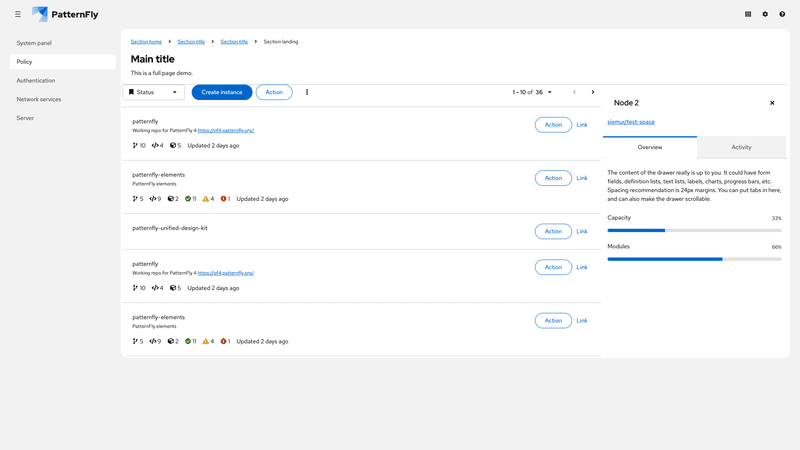Click the Capacity progress bar
The height and width of the screenshot is (450, 800).
click(694, 230)
